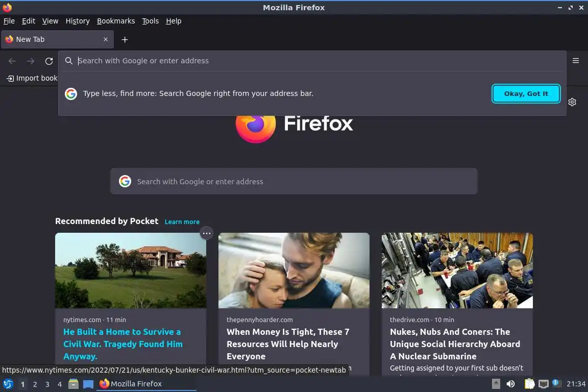The image size is (588, 392).
Task: Click 'Recommended by Pocket' heading
Action: tap(107, 221)
